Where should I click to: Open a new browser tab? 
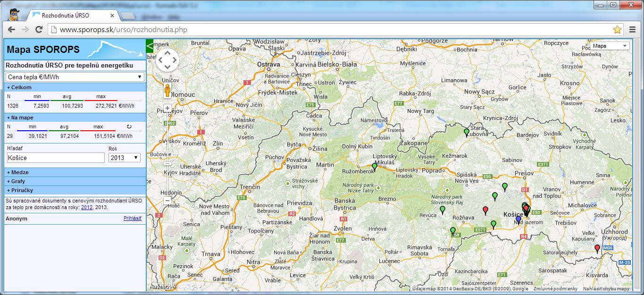[x=128, y=16]
